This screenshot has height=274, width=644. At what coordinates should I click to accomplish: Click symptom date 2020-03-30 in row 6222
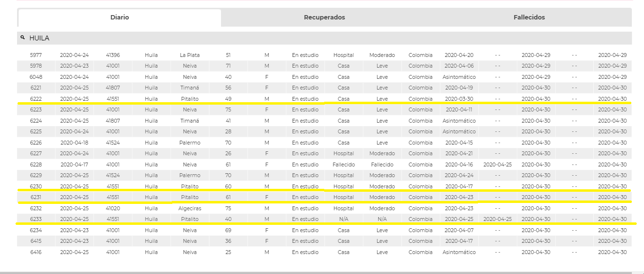(x=459, y=99)
